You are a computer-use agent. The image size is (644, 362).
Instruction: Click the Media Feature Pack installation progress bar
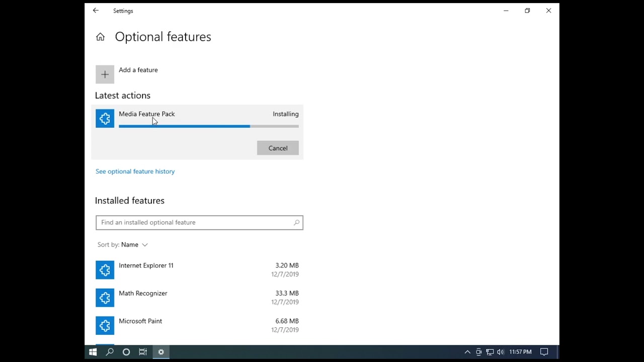pyautogui.click(x=209, y=126)
